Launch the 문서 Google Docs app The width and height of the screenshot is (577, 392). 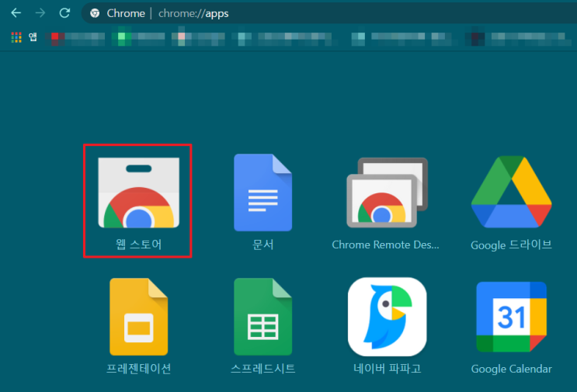tap(262, 193)
